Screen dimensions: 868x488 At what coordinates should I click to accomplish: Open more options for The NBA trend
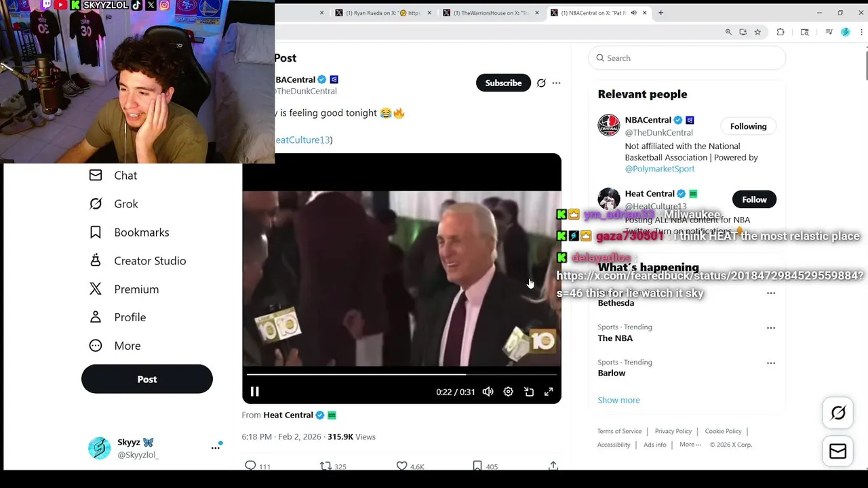coord(770,328)
